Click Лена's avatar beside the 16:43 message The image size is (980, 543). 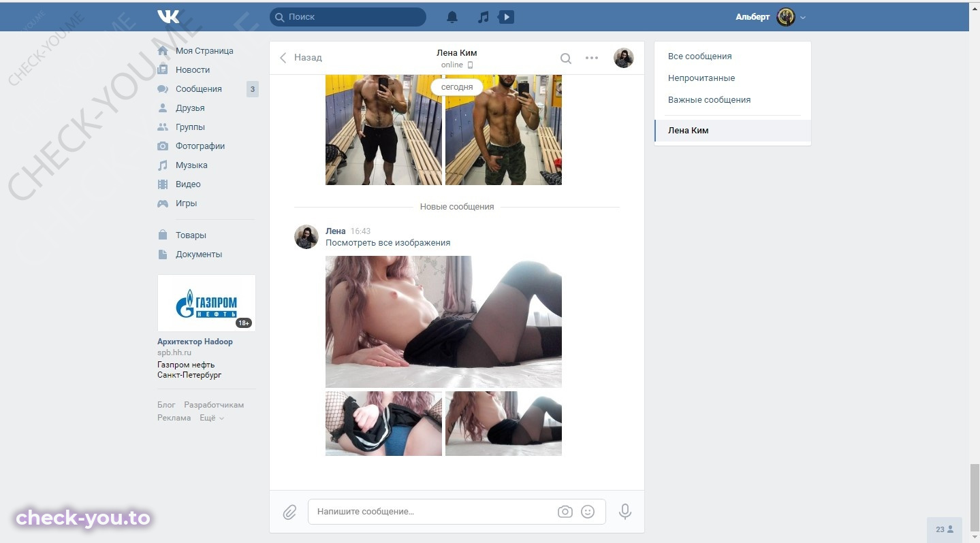[x=306, y=237]
